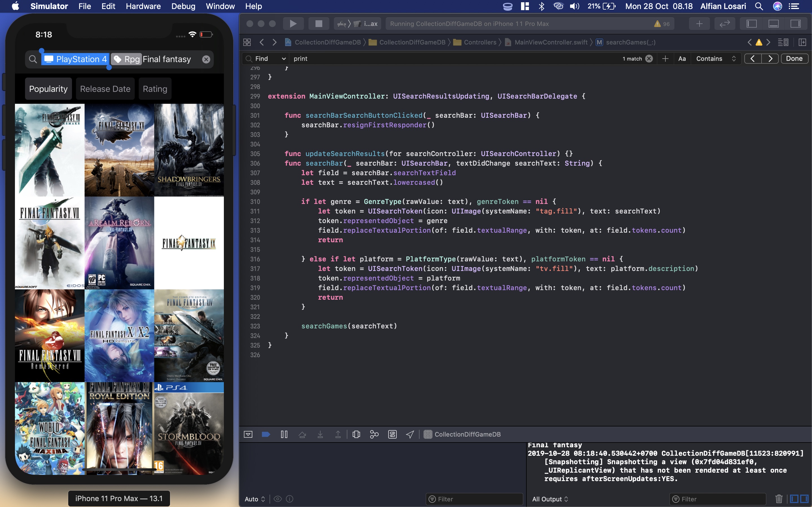The width and height of the screenshot is (812, 507).
Task: Expand the All Output console dropdown
Action: (550, 499)
